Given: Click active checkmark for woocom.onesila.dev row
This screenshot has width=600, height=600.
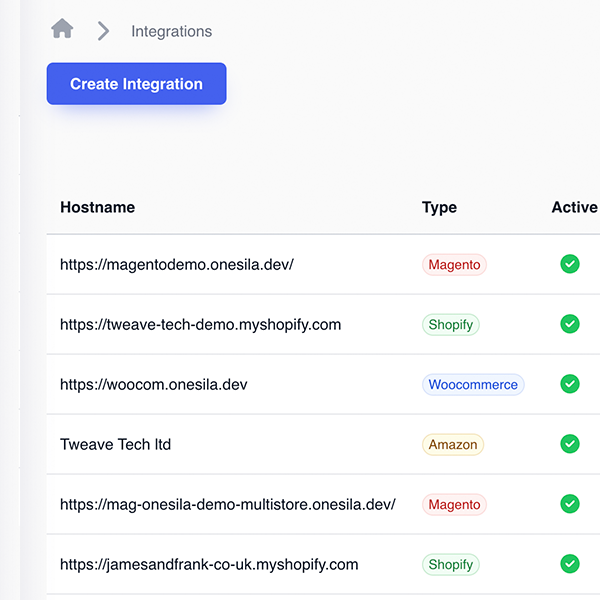Looking at the screenshot, I should (570, 384).
